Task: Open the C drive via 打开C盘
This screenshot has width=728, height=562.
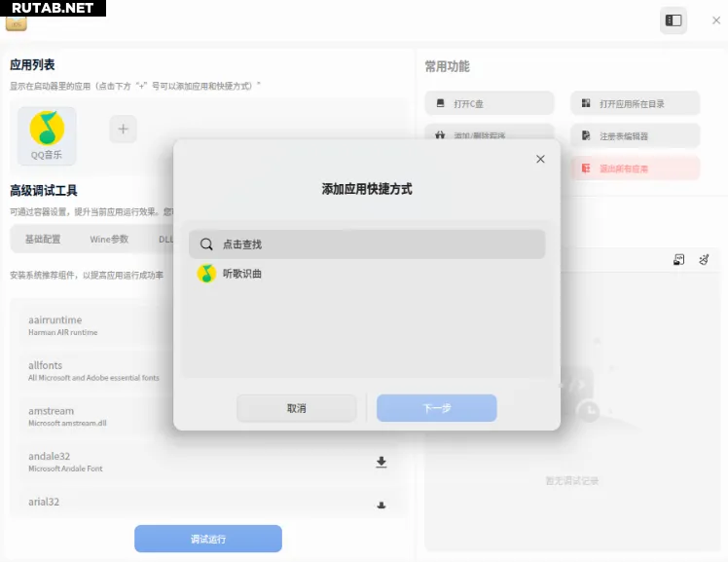Action: click(x=490, y=103)
